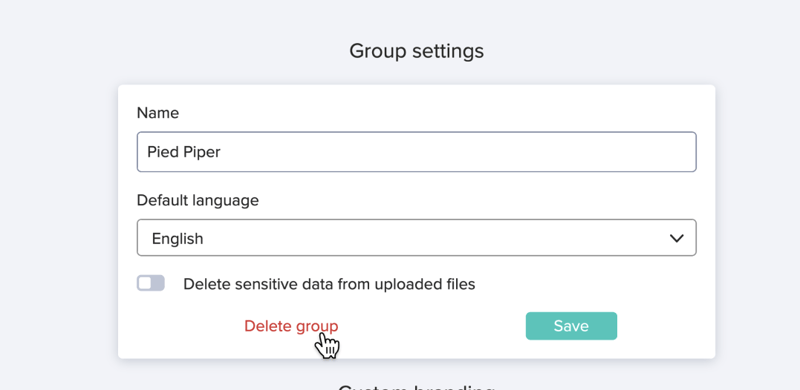Remove the group via Delete group

pyautogui.click(x=291, y=326)
